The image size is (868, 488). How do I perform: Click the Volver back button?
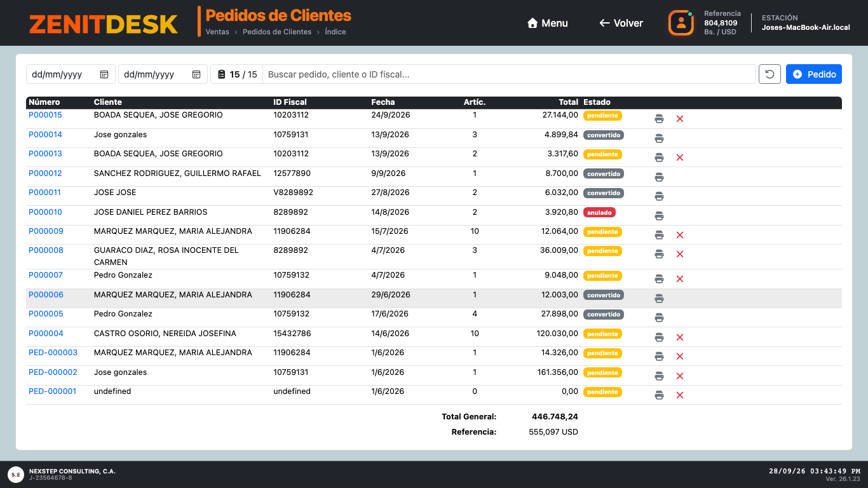click(621, 23)
